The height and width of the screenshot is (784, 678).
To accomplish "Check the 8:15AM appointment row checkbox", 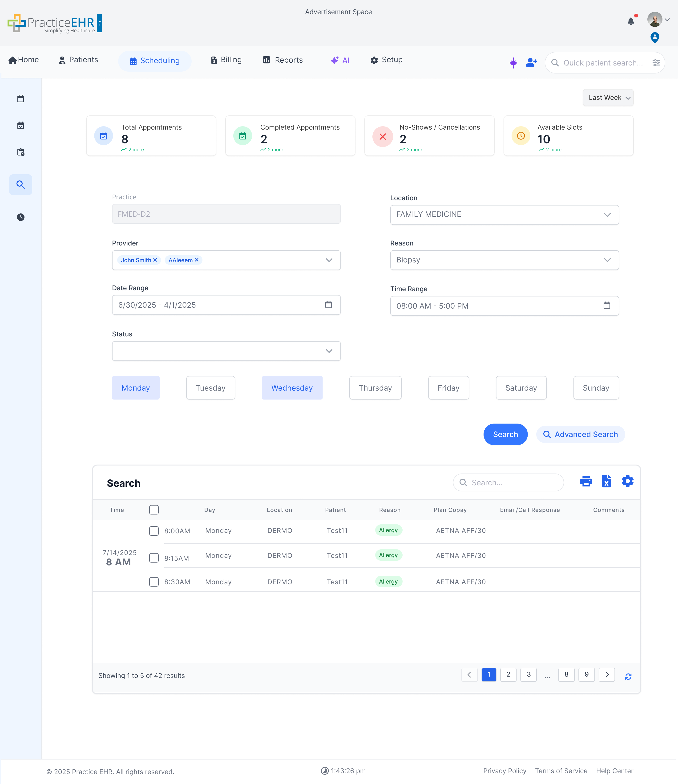I will [x=154, y=558].
